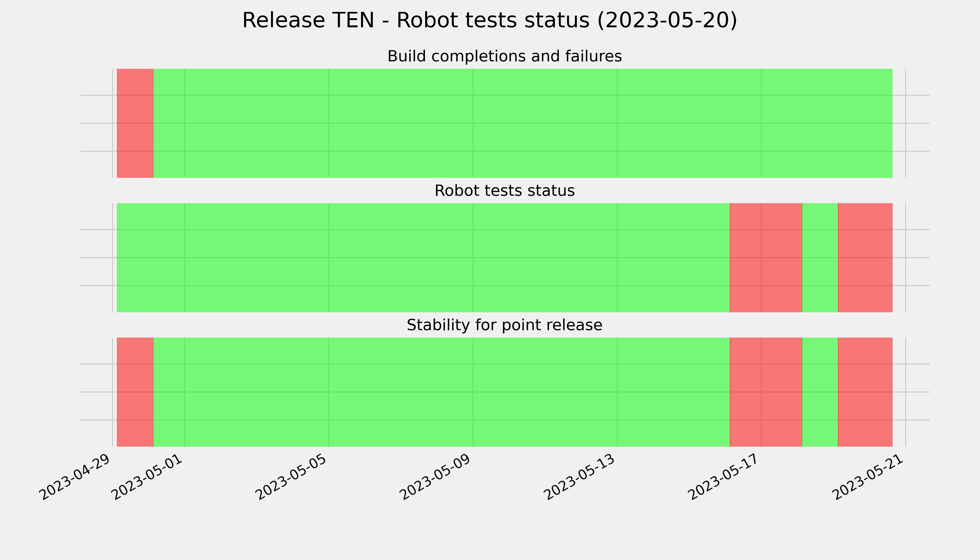Screen dimensions: 980x560
Task: Click the first red block in Robot tests status chart
Action: coord(766,258)
